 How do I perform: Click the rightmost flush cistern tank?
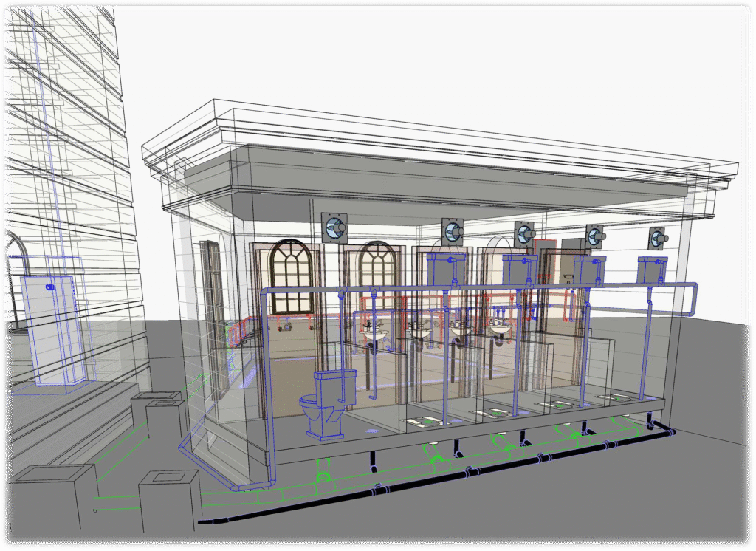click(653, 270)
